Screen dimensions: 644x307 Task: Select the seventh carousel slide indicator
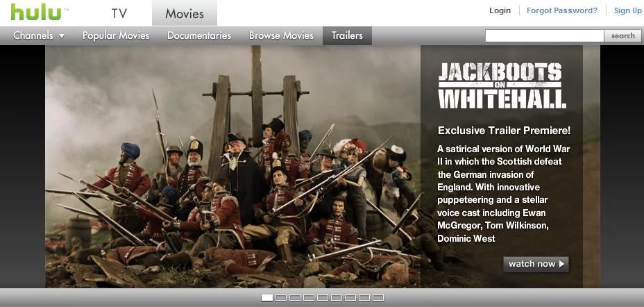click(x=350, y=298)
